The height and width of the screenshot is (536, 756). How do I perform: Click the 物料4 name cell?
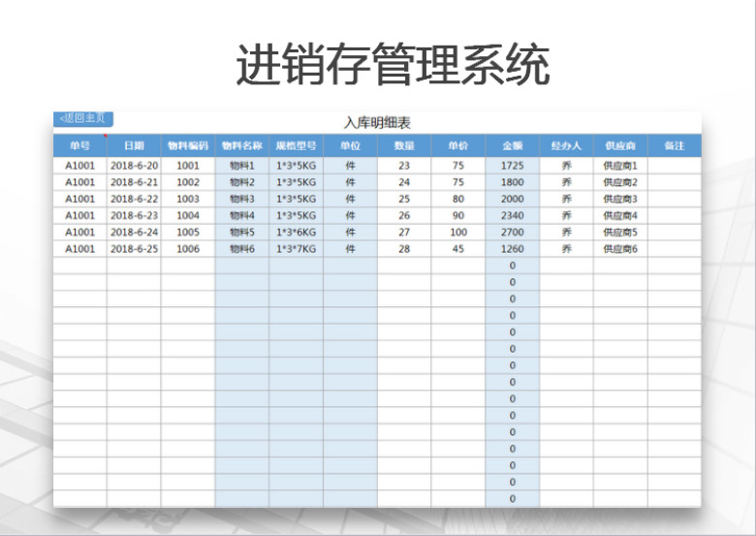click(x=242, y=215)
